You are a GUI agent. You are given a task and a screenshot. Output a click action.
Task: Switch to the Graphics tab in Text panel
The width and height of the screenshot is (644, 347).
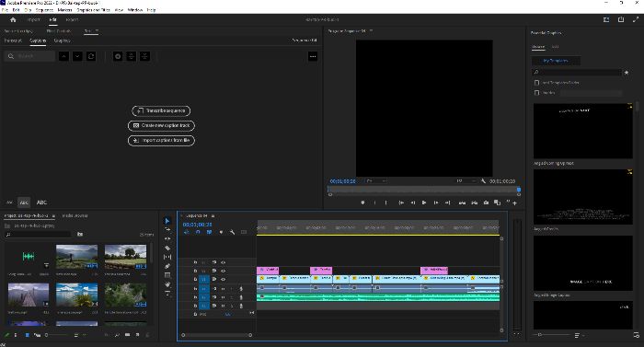(x=62, y=40)
